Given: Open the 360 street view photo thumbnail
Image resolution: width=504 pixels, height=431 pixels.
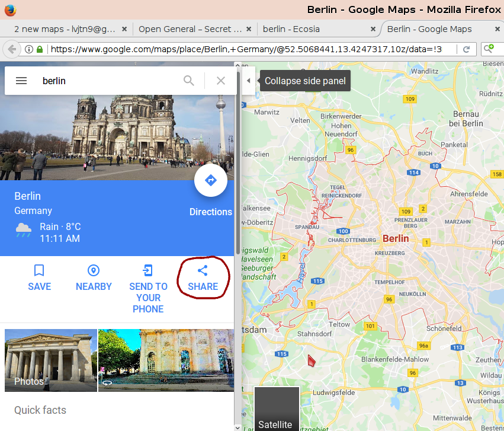Looking at the screenshot, I should click(x=166, y=360).
